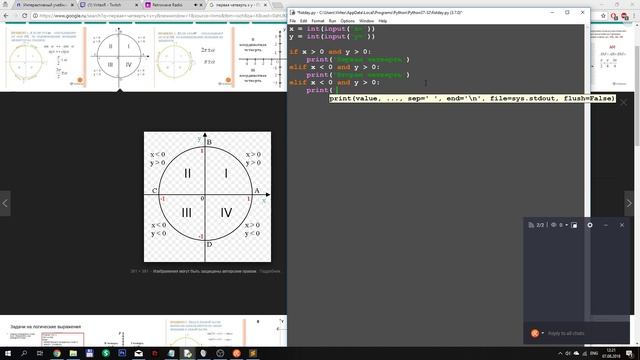The height and width of the screenshot is (360, 640).
Task: Open the Python IDLE taskbar icon
Action: [x=187, y=353]
